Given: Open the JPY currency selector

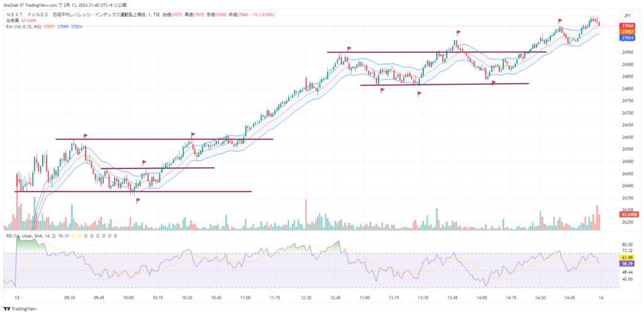Looking at the screenshot, I should [626, 15].
